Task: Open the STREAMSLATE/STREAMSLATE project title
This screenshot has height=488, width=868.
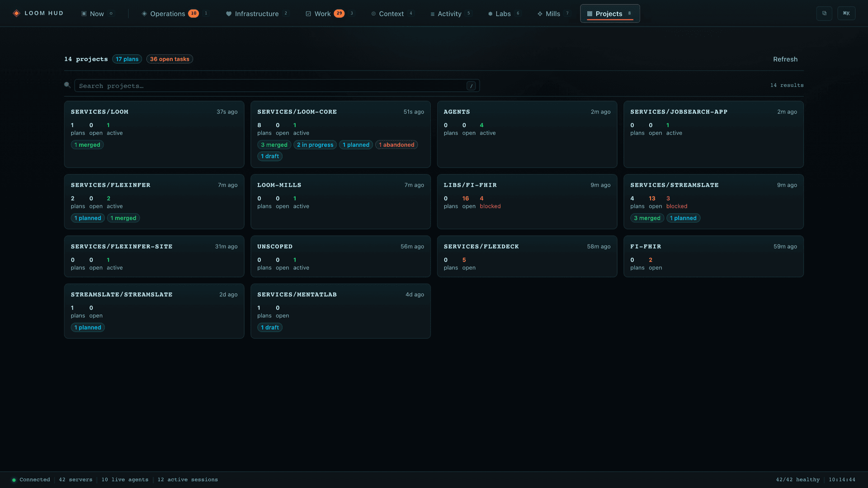Action: coord(122,294)
